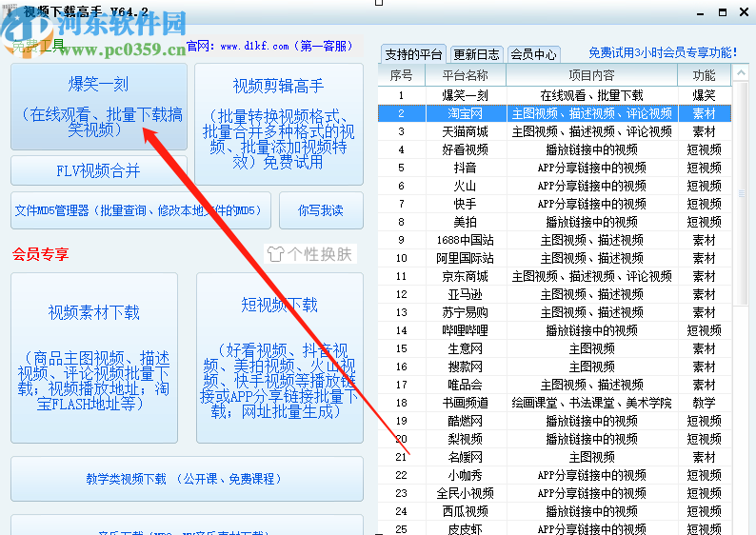The width and height of the screenshot is (756, 535).
Task: Select the 小咖秀 row
Action: click(x=554, y=475)
